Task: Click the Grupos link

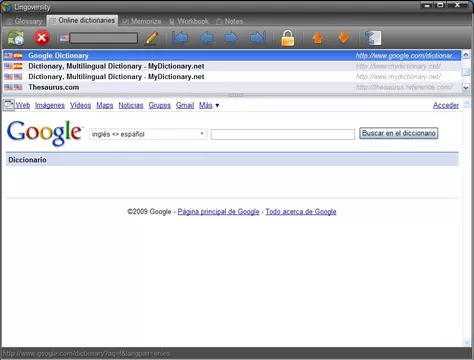Action: click(x=159, y=105)
